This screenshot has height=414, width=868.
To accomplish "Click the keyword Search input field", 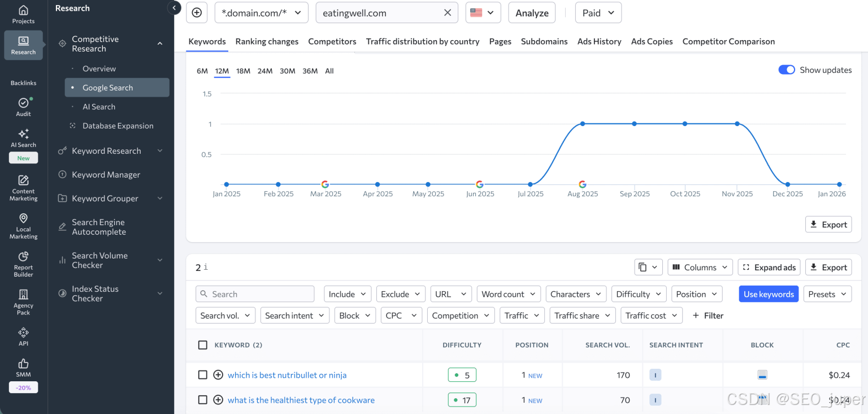I will click(255, 294).
